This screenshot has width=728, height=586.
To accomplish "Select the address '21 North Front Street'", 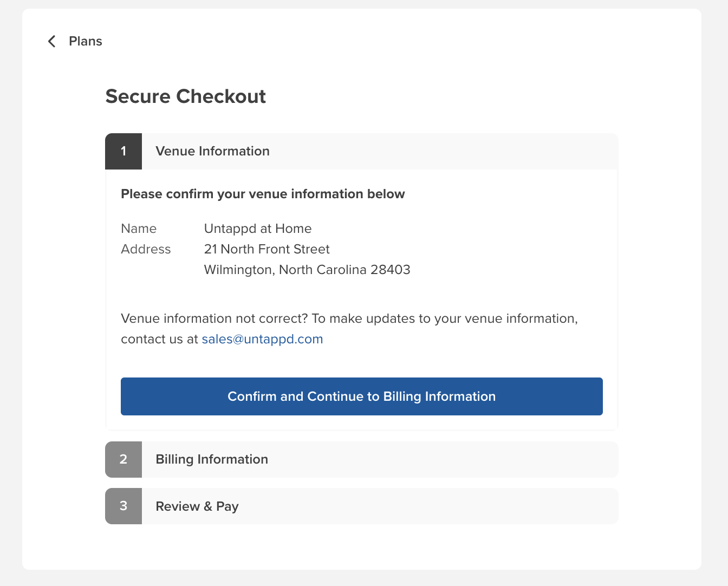I will point(266,249).
